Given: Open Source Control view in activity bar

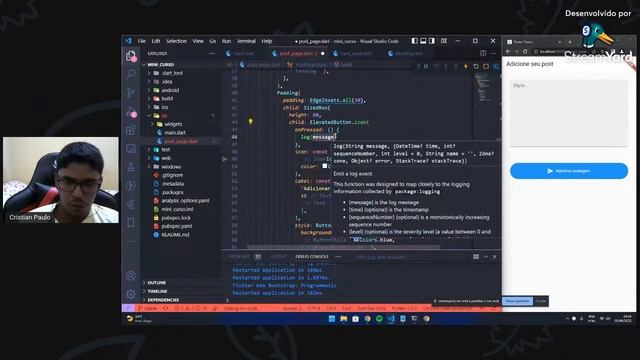Looking at the screenshot, I should [x=131, y=93].
